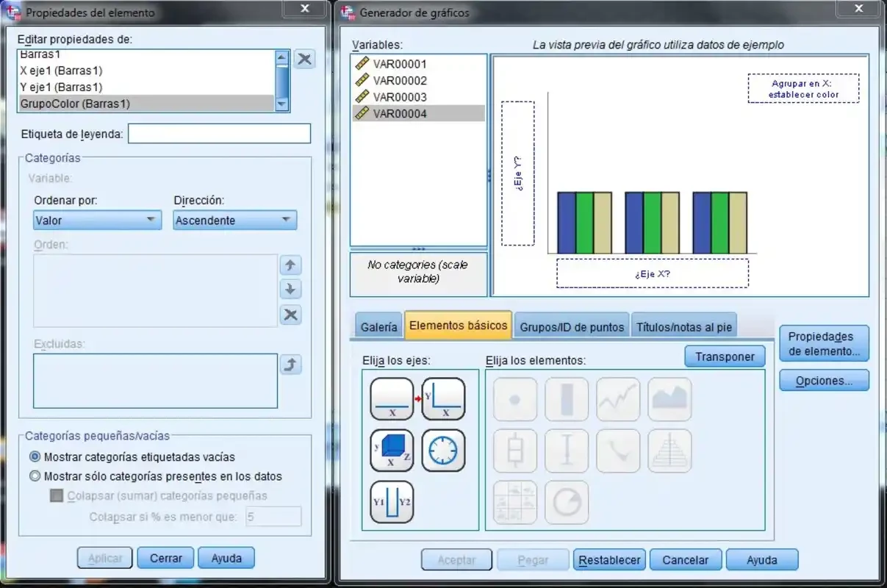Select variable VAR00004

click(x=418, y=113)
